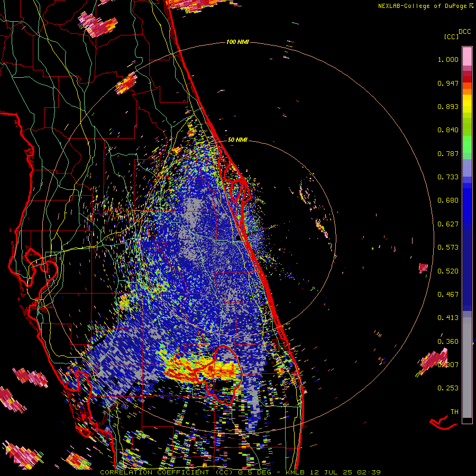Click the 0.413 value on the color scale
This screenshot has height=476, width=476.
(448, 318)
